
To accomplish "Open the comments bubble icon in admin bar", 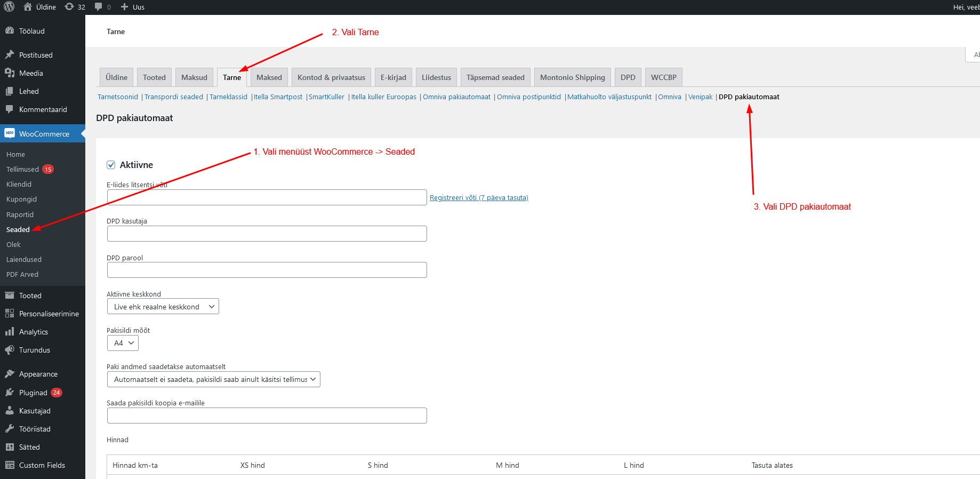I will click(99, 7).
